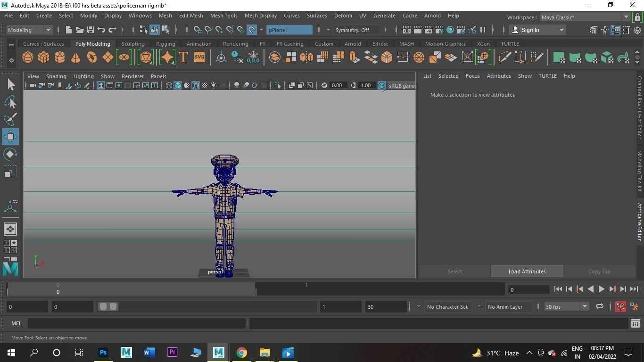Create a polygon cone from the shelf
Image resolution: width=644 pixels, height=362 pixels.
pos(75,58)
